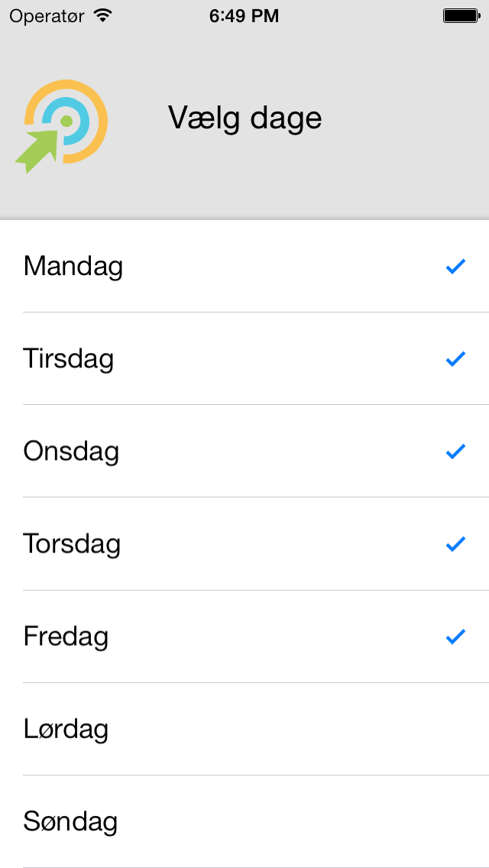This screenshot has width=489, height=868.
Task: Tap the Lørdag label text
Action: click(x=66, y=729)
